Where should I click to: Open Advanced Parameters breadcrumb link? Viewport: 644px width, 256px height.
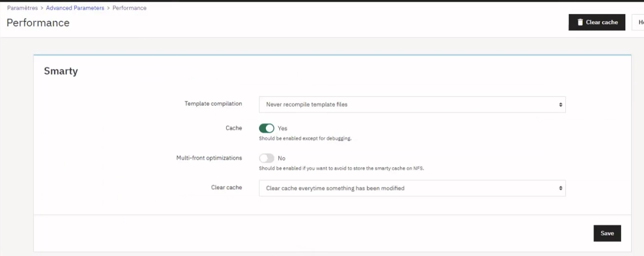pyautogui.click(x=75, y=8)
